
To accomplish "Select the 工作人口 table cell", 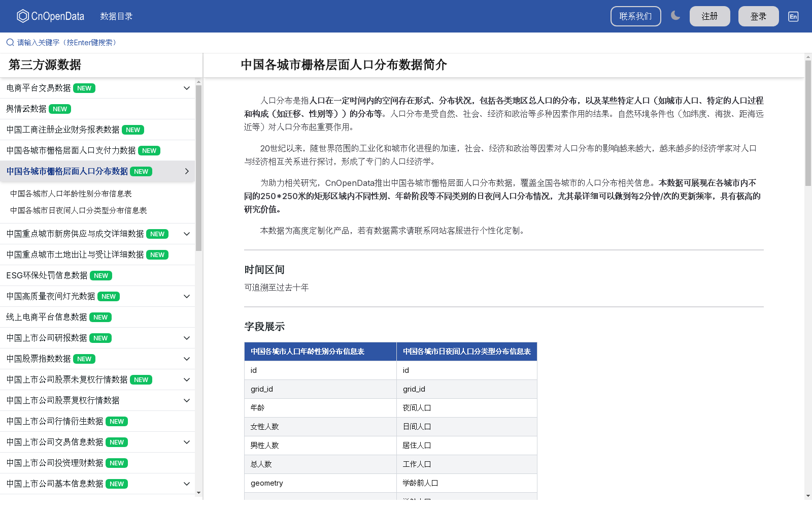I will [467, 464].
